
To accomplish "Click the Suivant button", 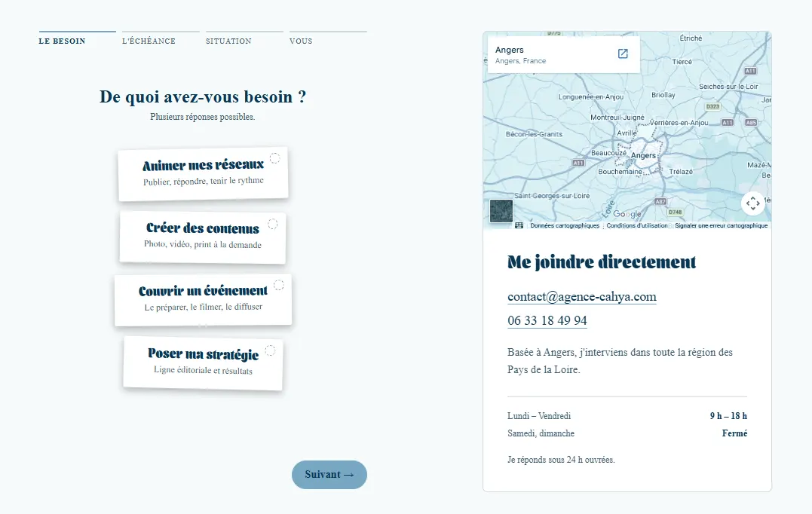I will pos(329,475).
